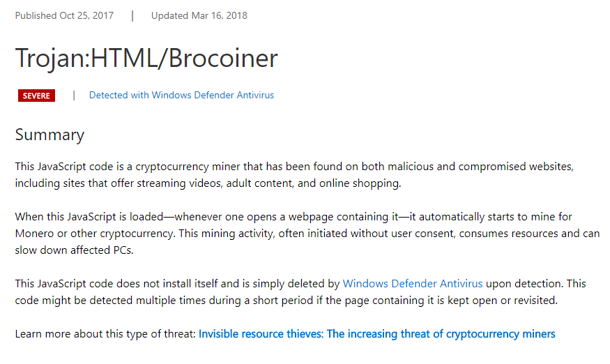The width and height of the screenshot is (610, 364).
Task: Click the Published Oct 25, 2017 date
Action: 64,15
